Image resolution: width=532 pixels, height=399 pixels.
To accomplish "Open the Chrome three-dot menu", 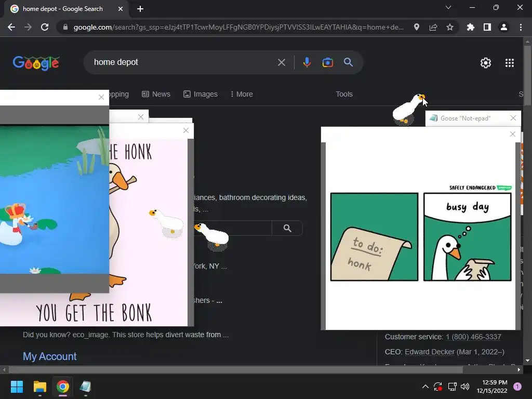I will pos(521,27).
